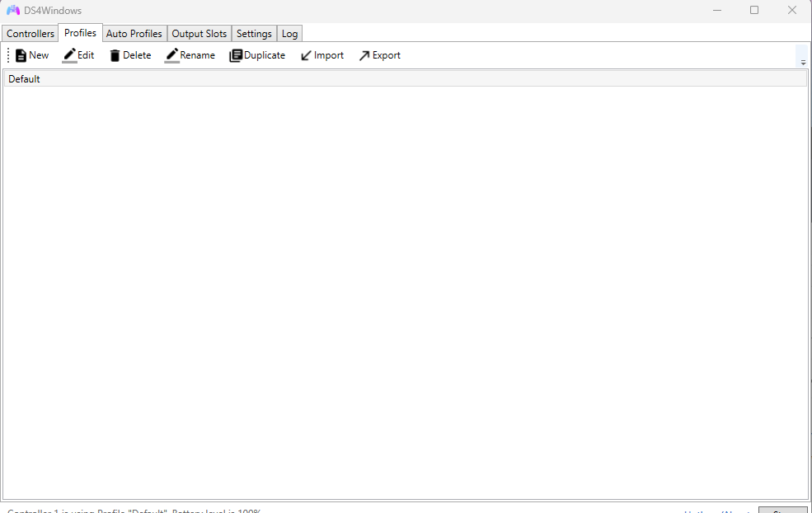Edit the selected profile

click(78, 55)
